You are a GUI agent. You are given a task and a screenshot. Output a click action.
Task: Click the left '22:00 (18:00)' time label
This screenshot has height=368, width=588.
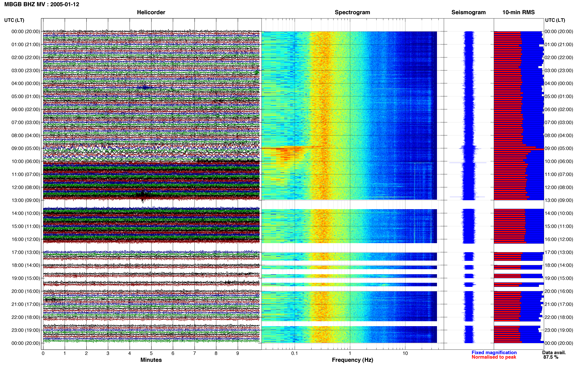pyautogui.click(x=26, y=317)
